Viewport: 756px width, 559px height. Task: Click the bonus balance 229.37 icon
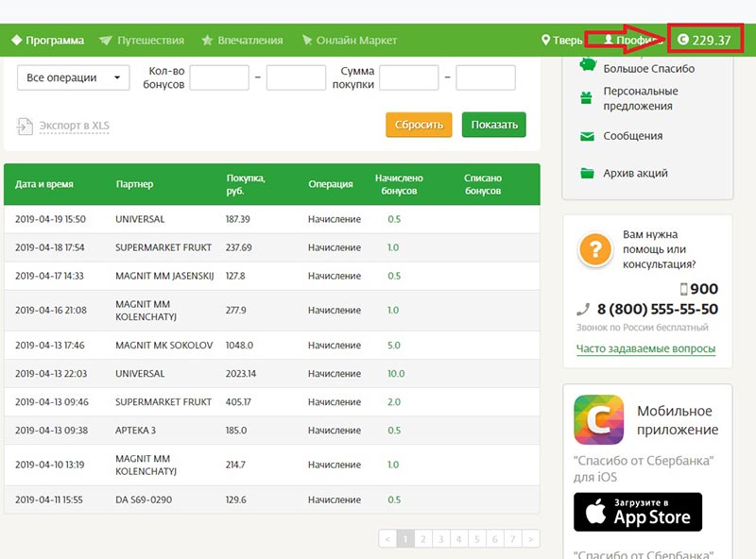pos(683,41)
